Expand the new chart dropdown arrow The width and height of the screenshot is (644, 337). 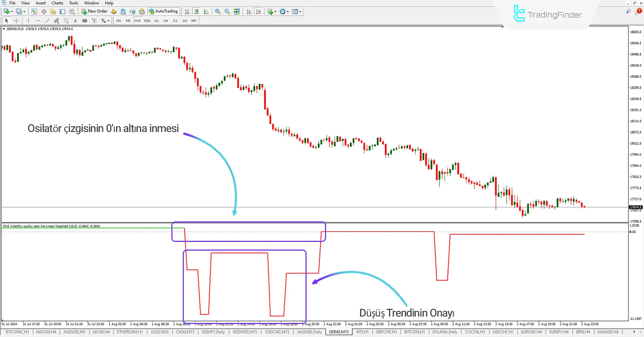coord(12,12)
